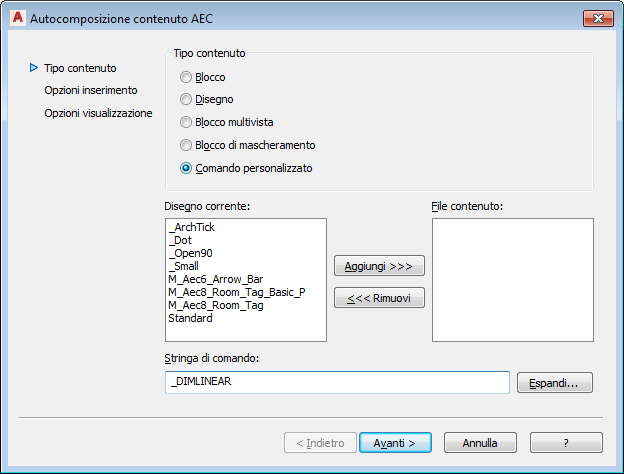Click the AutoCAD logo icon in title bar

pyautogui.click(x=15, y=17)
